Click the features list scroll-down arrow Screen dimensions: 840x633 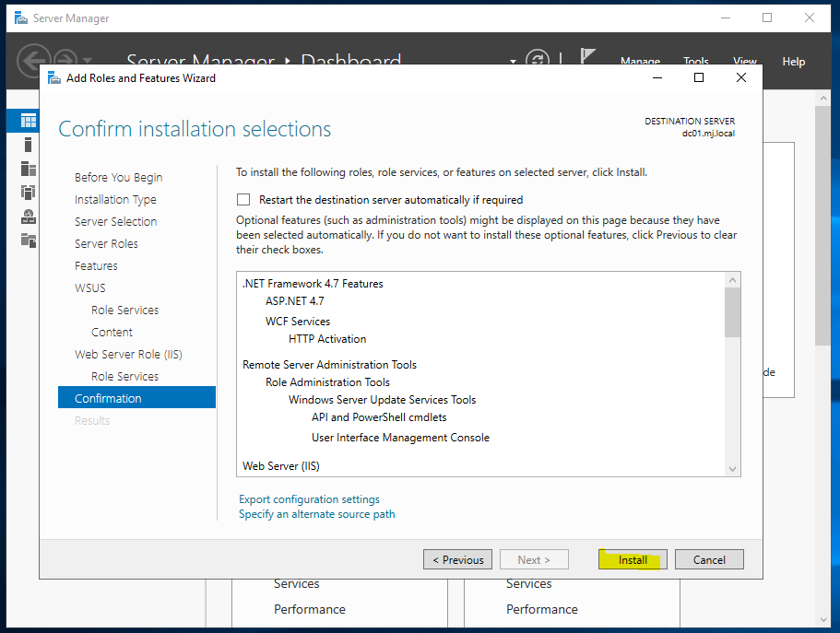click(x=732, y=469)
